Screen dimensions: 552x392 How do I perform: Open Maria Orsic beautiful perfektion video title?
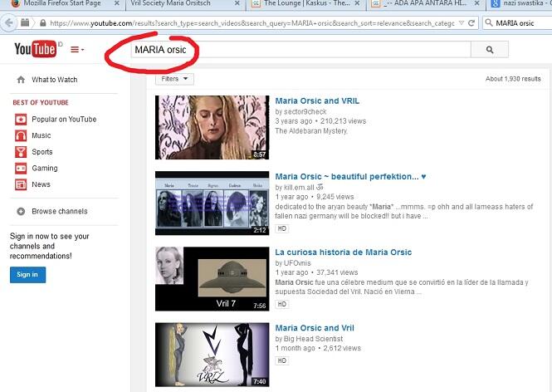coord(350,176)
